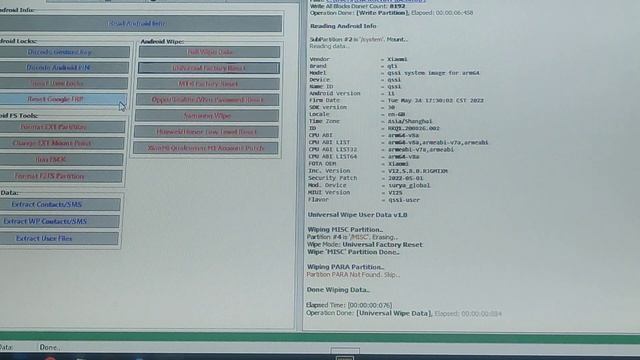Click Format EXT Partition
Screen dimensions: 640x360
click(x=62, y=127)
